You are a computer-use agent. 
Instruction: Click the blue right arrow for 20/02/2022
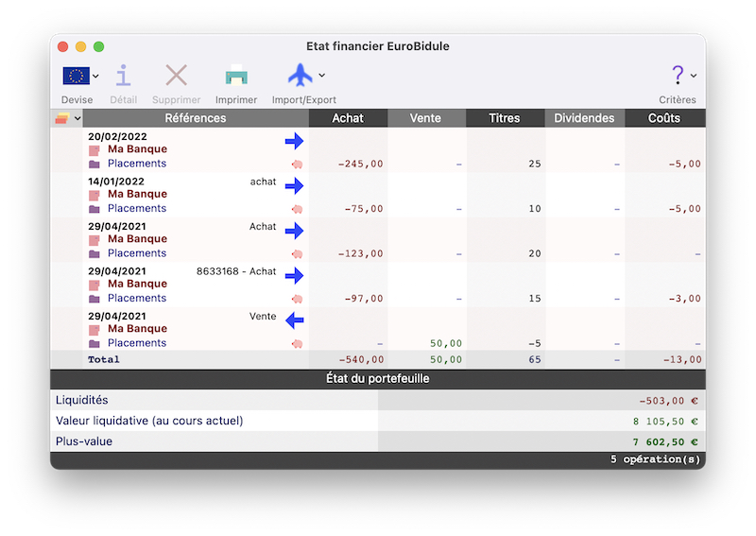[x=294, y=142]
